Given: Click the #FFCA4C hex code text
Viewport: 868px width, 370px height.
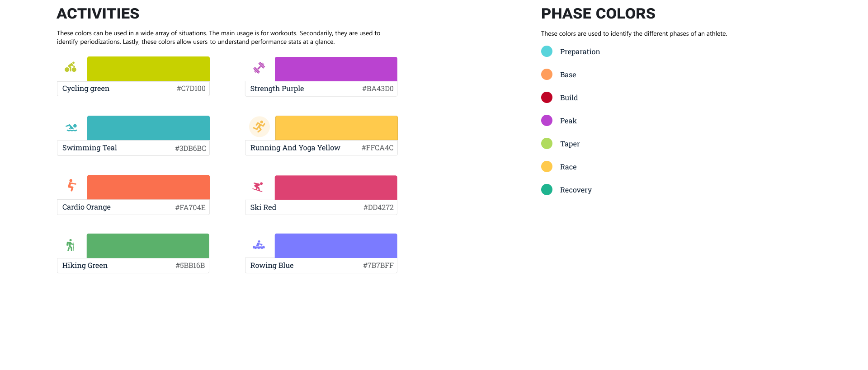Looking at the screenshot, I should coord(377,148).
